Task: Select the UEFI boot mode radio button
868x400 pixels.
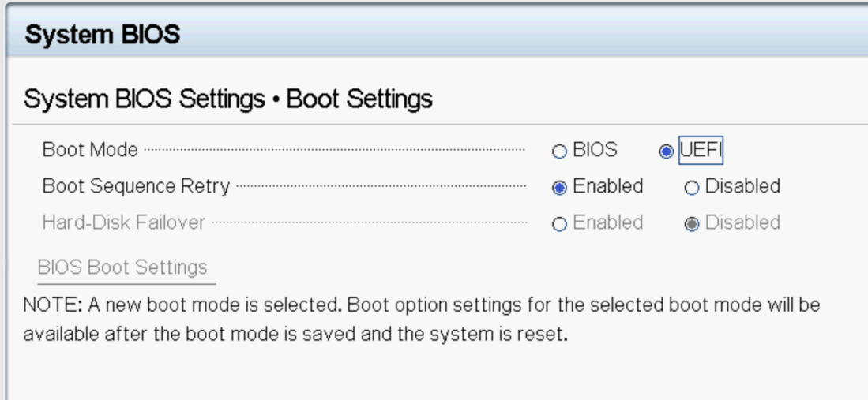Action: point(666,151)
